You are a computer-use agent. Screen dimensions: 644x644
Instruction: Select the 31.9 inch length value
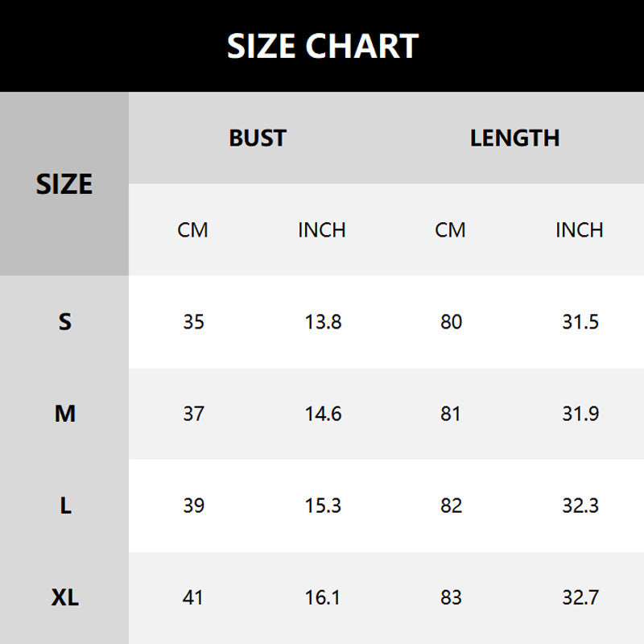pyautogui.click(x=580, y=414)
